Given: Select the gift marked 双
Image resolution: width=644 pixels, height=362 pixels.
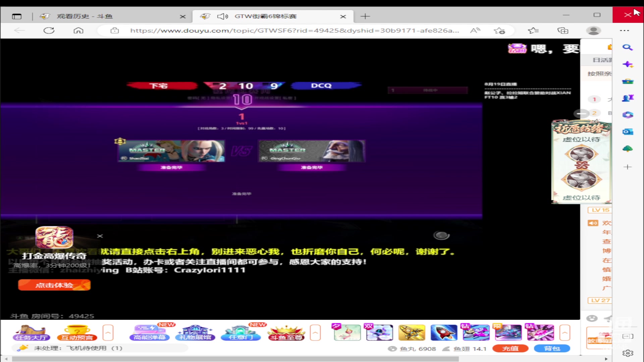Looking at the screenshot, I should 379,333.
